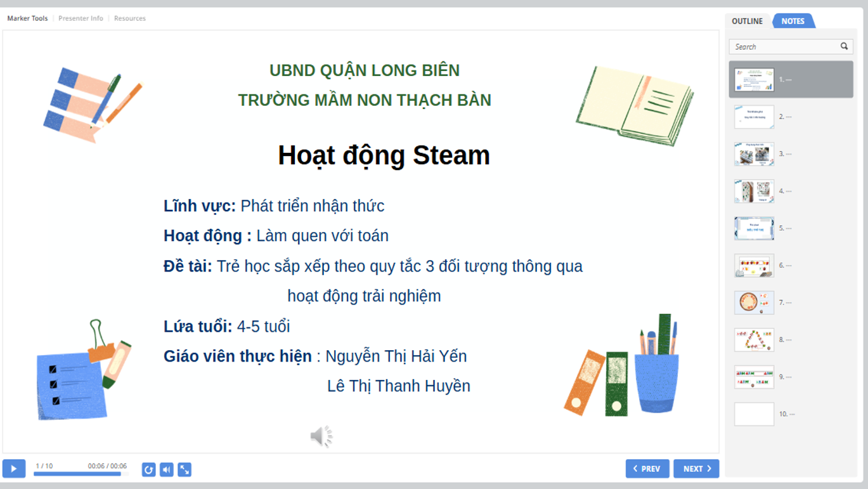Open Presenter Info
The height and width of the screenshot is (489, 868).
point(81,18)
